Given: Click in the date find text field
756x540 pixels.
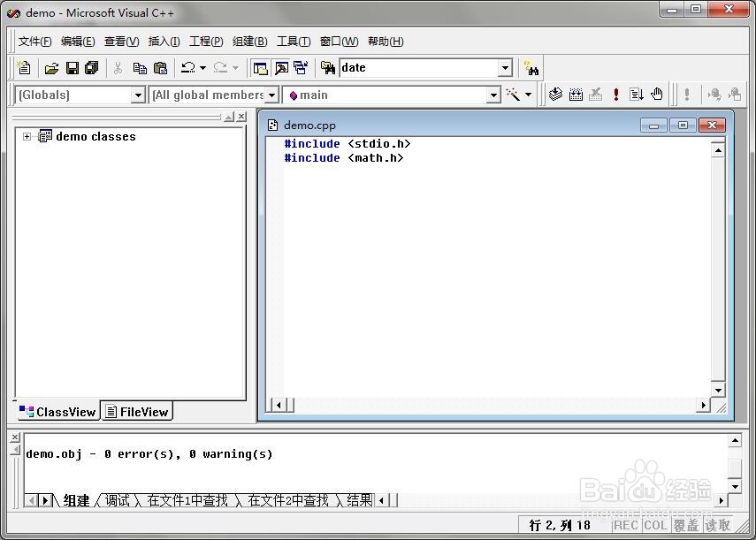Looking at the screenshot, I should [x=418, y=68].
